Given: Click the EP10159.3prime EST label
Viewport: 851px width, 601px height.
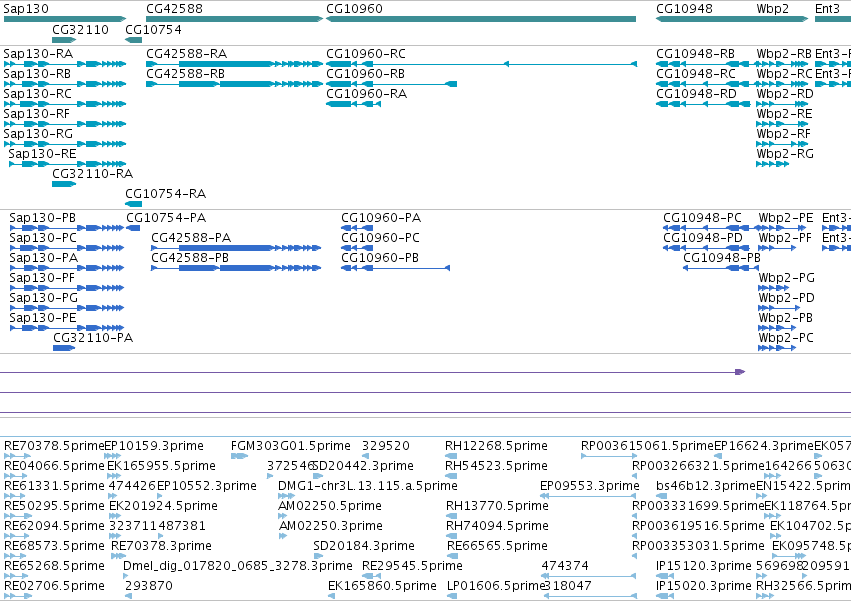Looking at the screenshot, I should pyautogui.click(x=154, y=446).
